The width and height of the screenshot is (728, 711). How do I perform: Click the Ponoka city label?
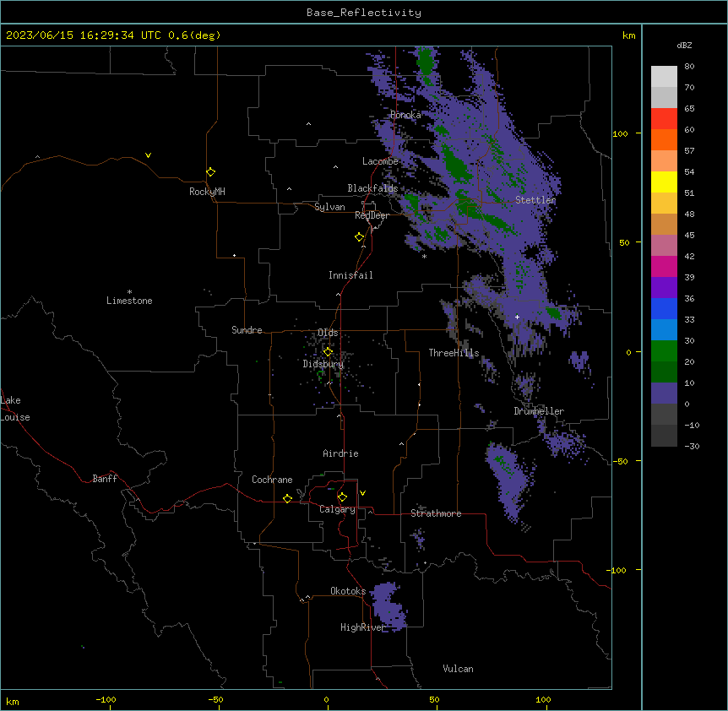tap(405, 115)
